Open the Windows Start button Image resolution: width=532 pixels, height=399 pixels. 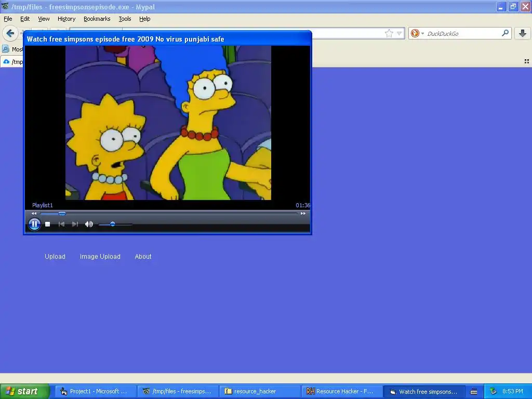point(25,391)
